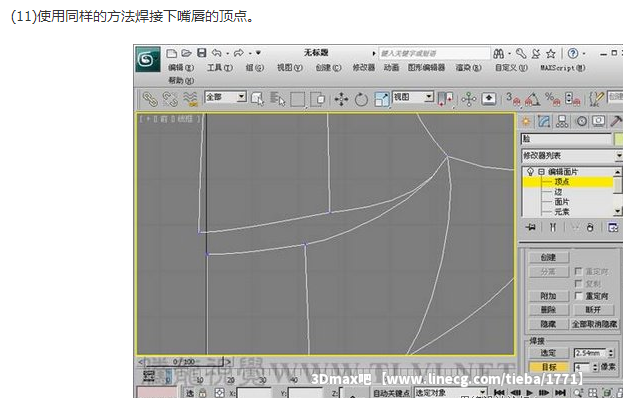Select and Scale tool
Screen dimensions: 623x398
point(381,99)
